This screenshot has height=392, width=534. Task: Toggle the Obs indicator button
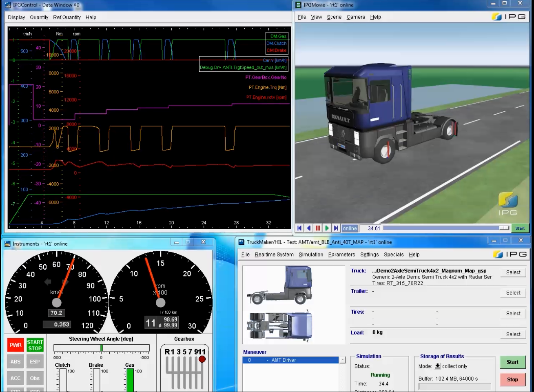coord(35,379)
